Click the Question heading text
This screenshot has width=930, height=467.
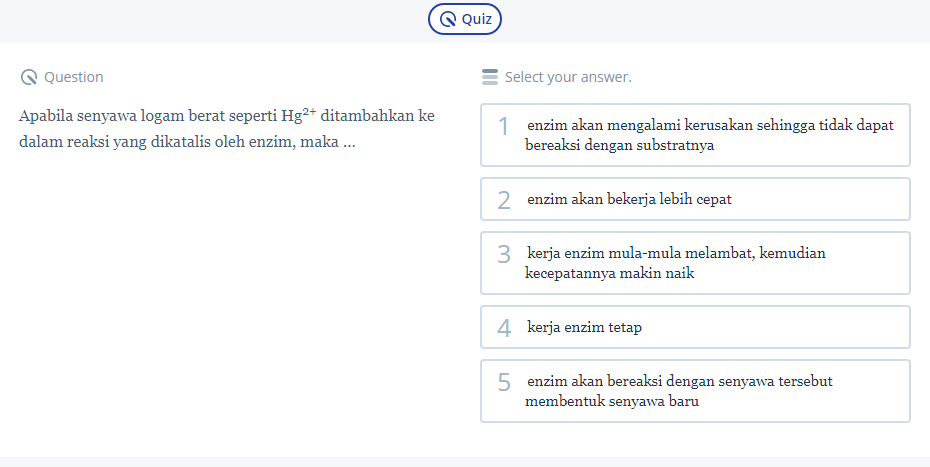73,77
